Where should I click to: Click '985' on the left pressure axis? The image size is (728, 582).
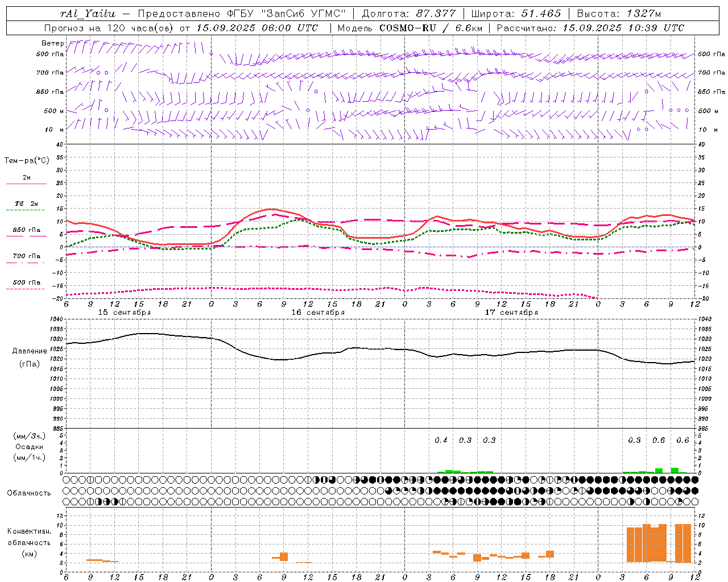click(x=57, y=429)
